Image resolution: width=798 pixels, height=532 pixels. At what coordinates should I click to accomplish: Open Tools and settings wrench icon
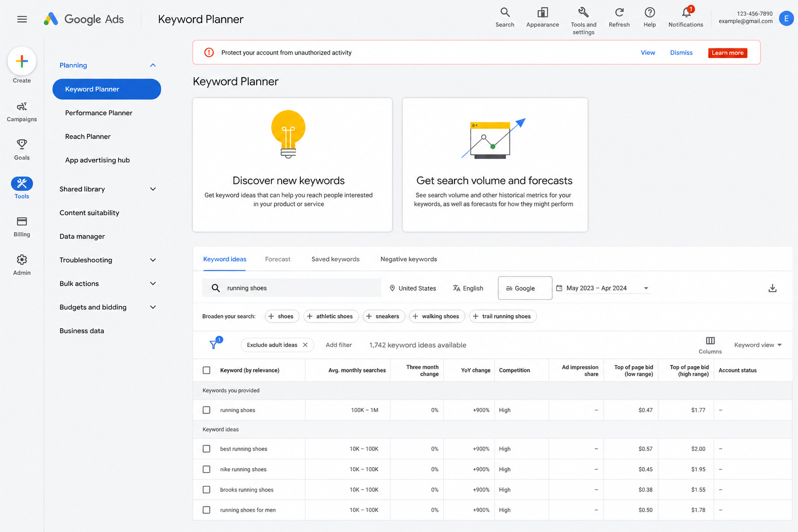click(583, 21)
